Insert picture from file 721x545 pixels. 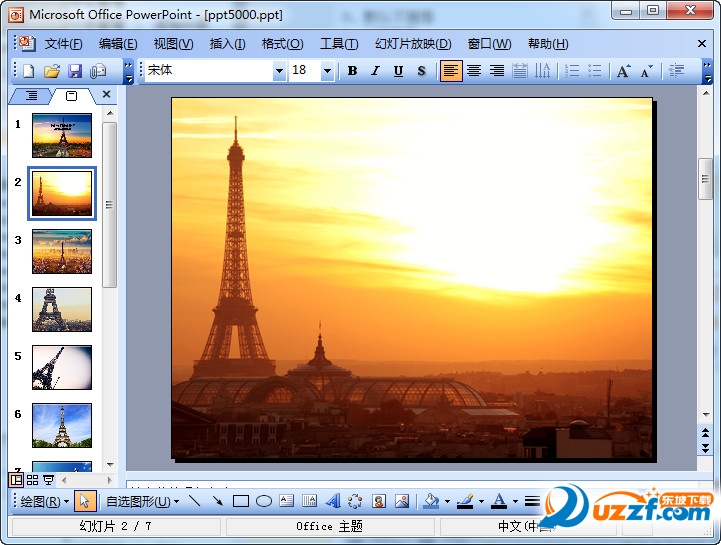pyautogui.click(x=401, y=501)
